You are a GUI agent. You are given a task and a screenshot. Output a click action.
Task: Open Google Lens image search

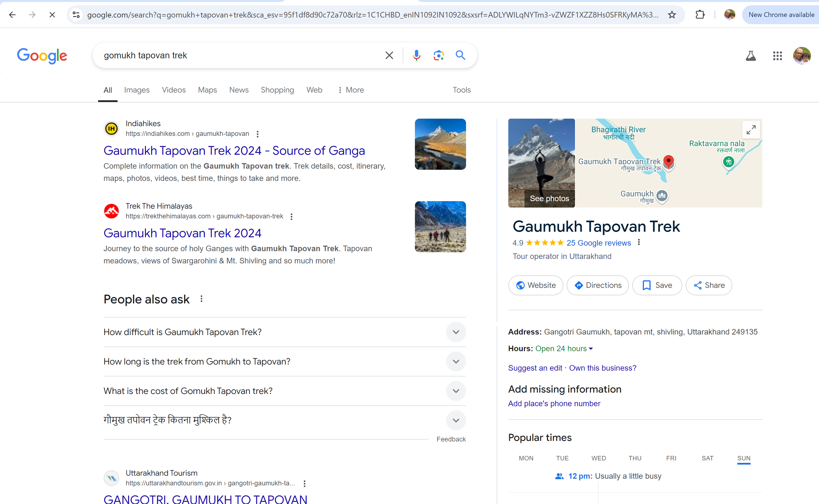click(x=438, y=55)
